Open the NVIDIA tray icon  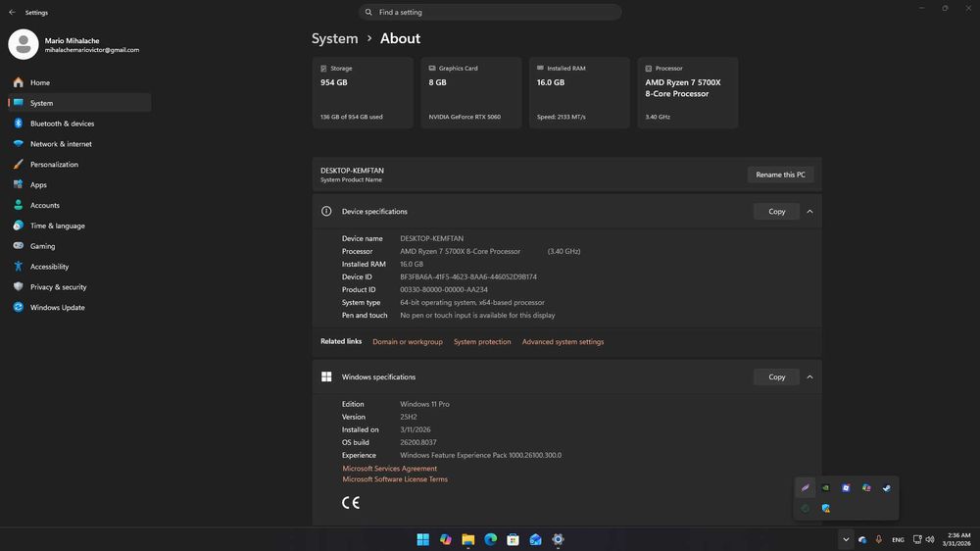point(825,488)
